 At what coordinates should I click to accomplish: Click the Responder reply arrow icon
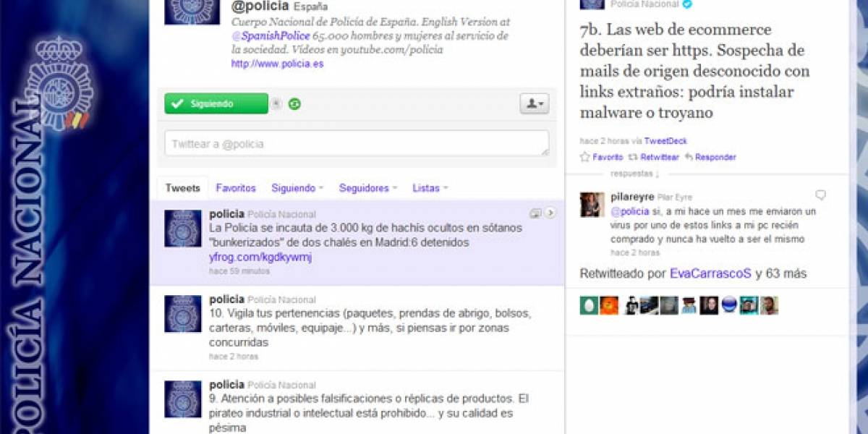[x=689, y=157]
